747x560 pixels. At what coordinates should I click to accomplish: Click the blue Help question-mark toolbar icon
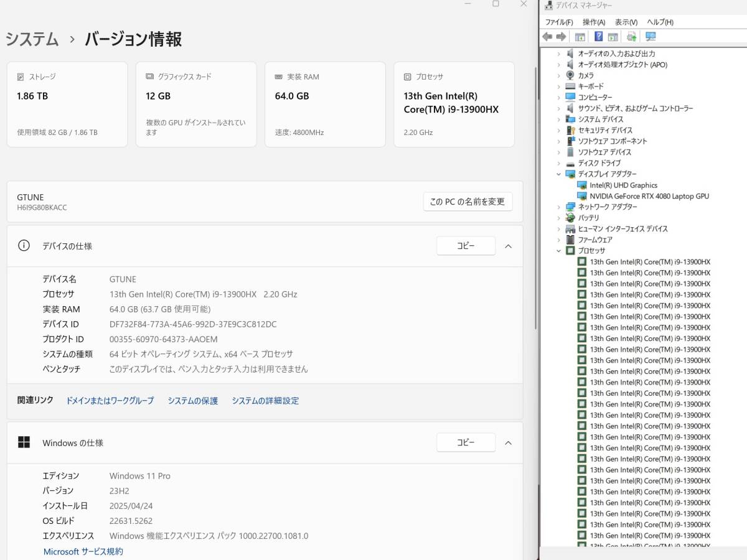(598, 37)
